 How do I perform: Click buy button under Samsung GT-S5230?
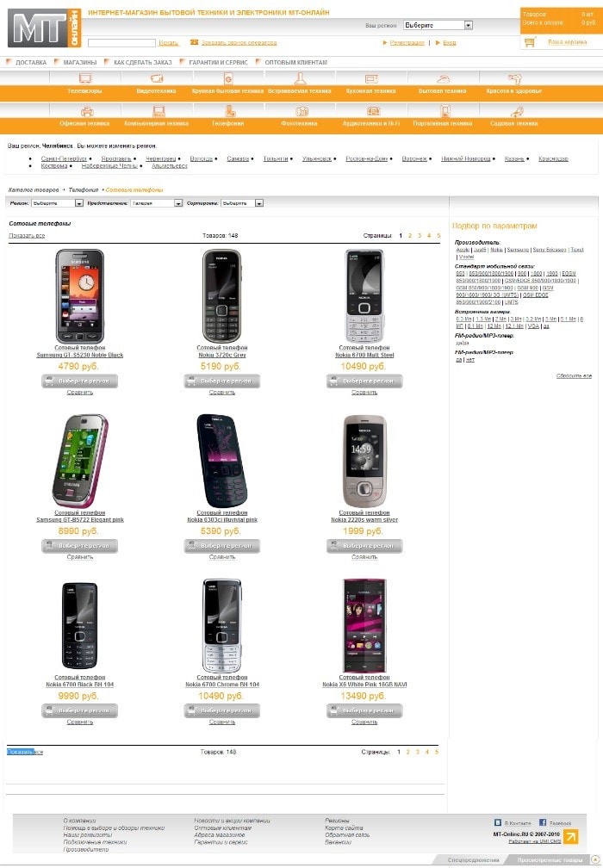click(x=80, y=381)
